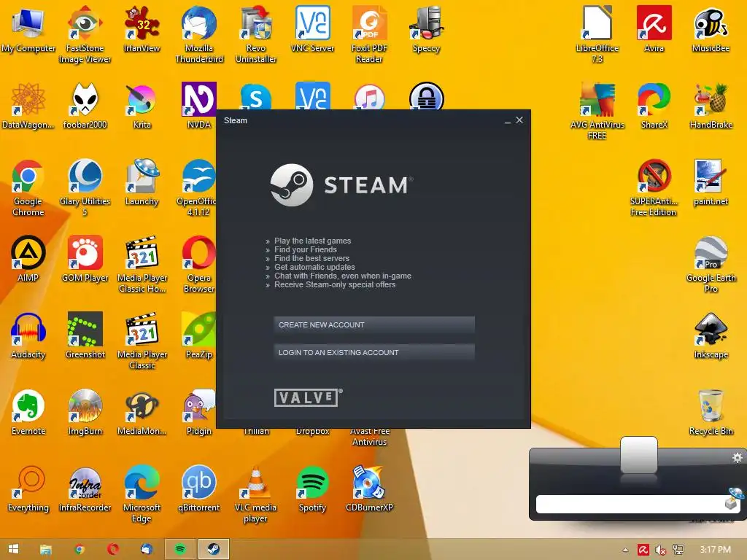Viewport: 747px width, 560px height.
Task: Launch IrfanView from the desktop
Action: point(142,29)
